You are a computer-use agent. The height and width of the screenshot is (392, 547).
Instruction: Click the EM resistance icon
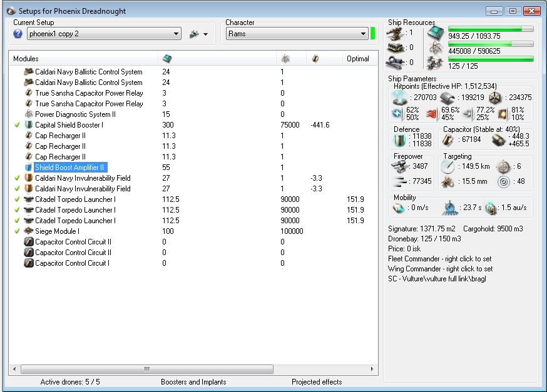coord(397,114)
